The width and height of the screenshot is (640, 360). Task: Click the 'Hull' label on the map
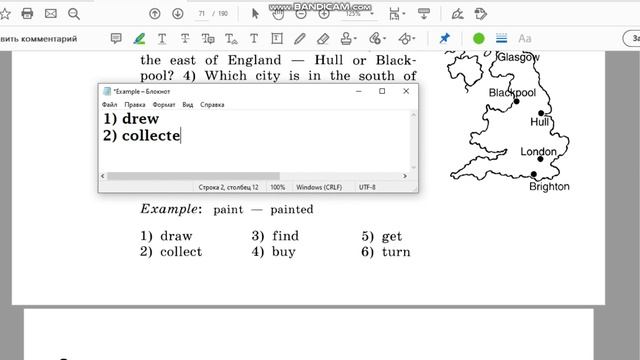click(x=539, y=122)
